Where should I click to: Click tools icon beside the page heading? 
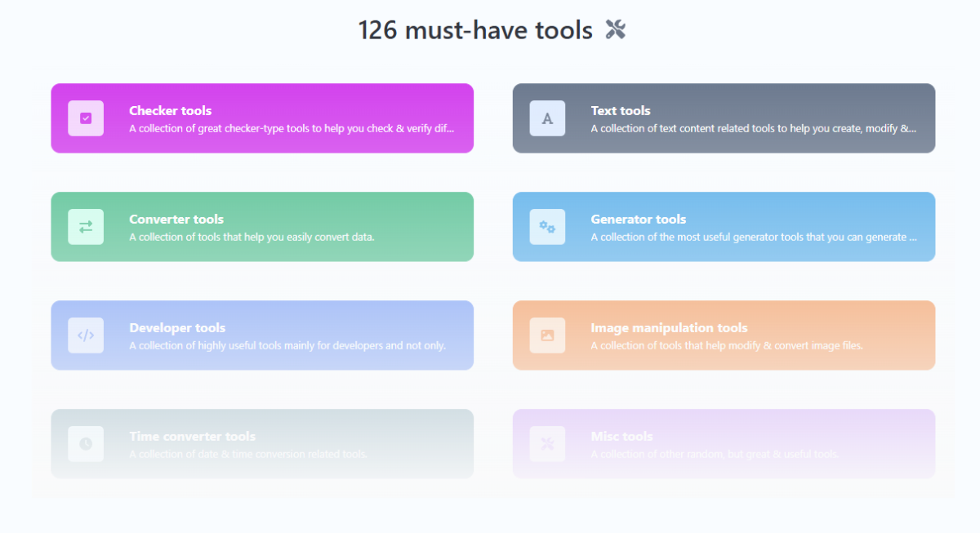coord(615,30)
